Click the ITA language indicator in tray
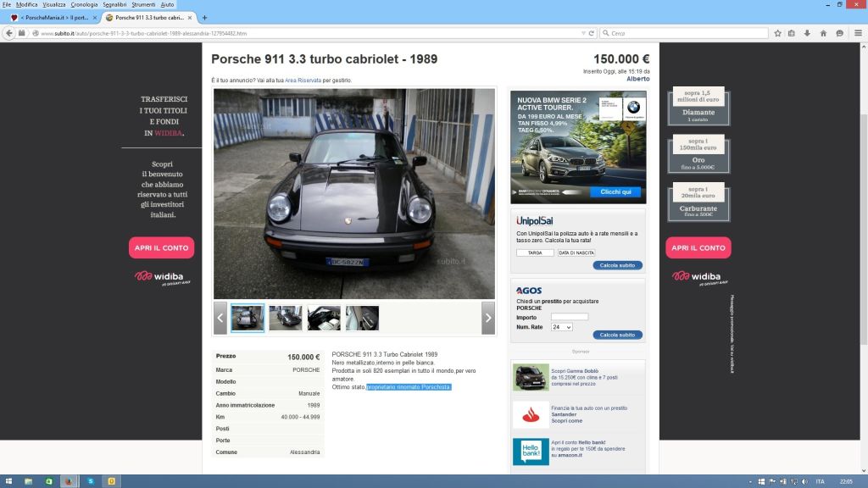 pos(821,482)
